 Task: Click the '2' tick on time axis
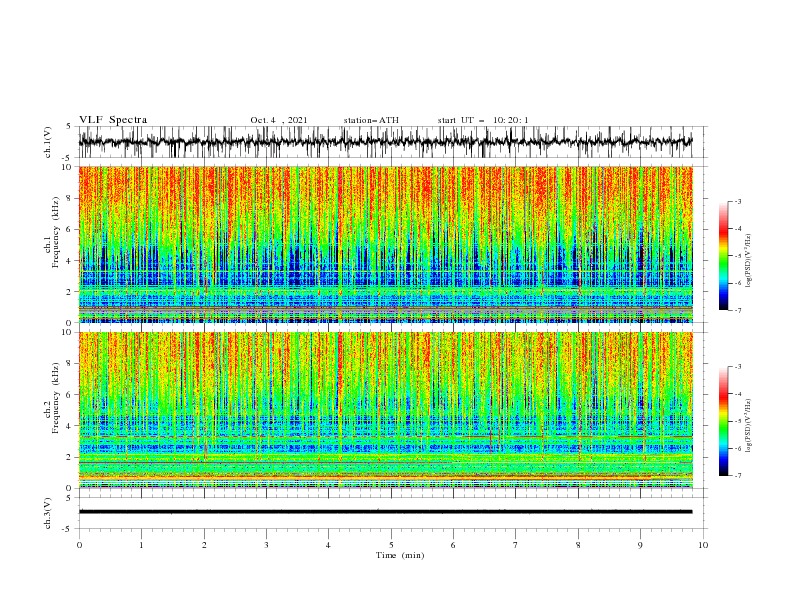click(x=204, y=545)
